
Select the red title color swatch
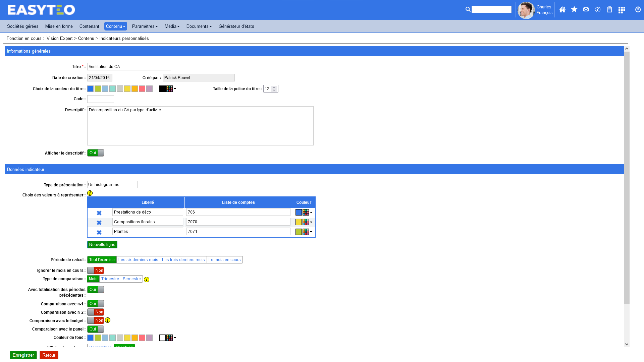coord(142,89)
